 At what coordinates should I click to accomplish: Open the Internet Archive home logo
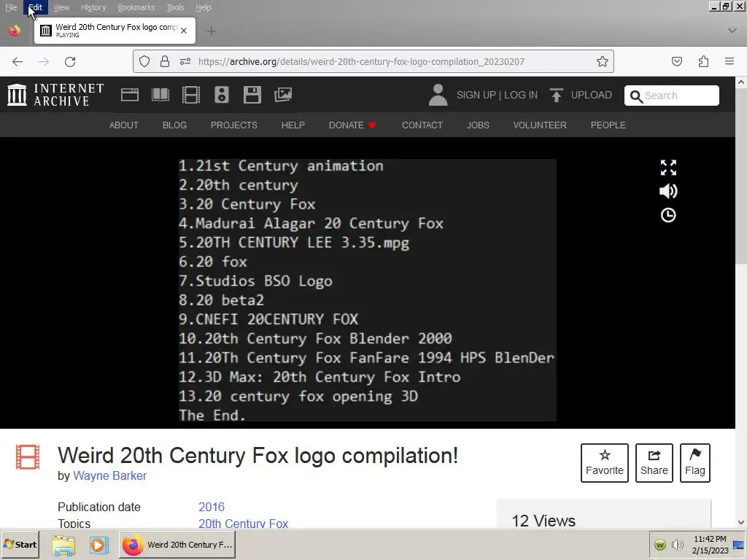point(55,95)
